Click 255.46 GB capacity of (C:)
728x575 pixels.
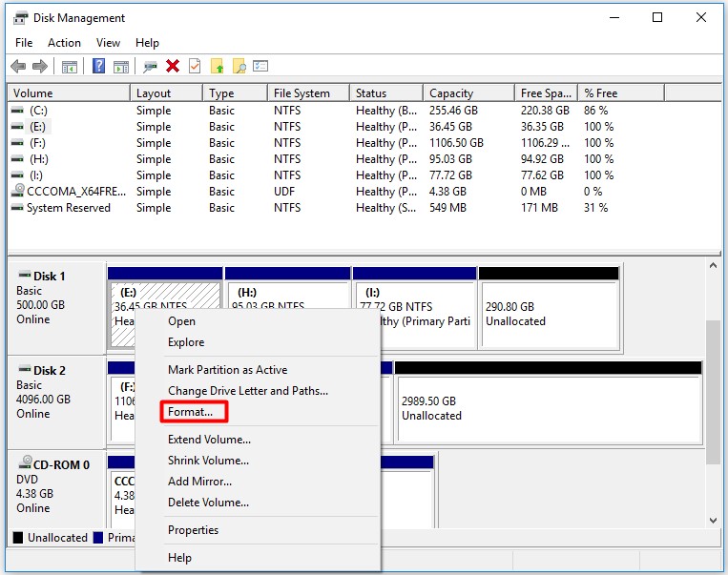453,111
